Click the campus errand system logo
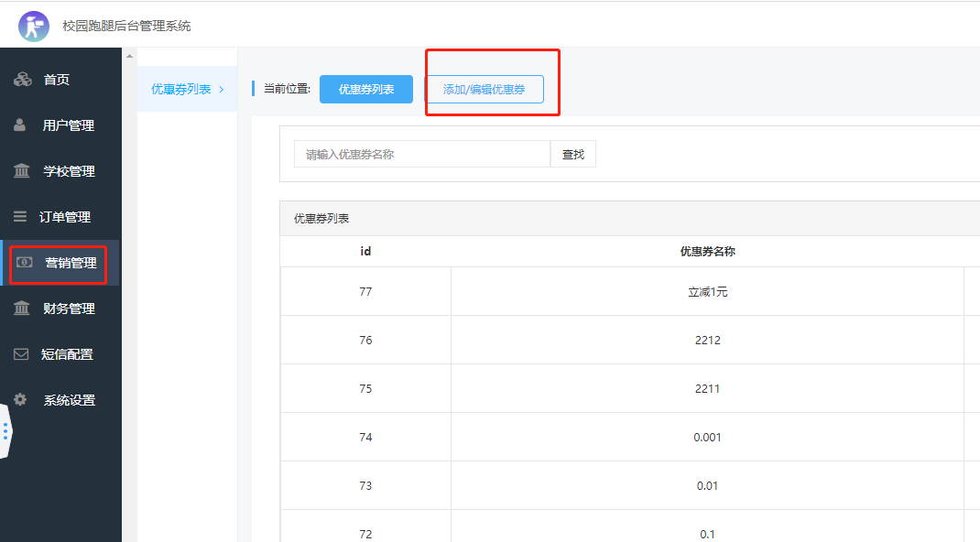 click(34, 27)
